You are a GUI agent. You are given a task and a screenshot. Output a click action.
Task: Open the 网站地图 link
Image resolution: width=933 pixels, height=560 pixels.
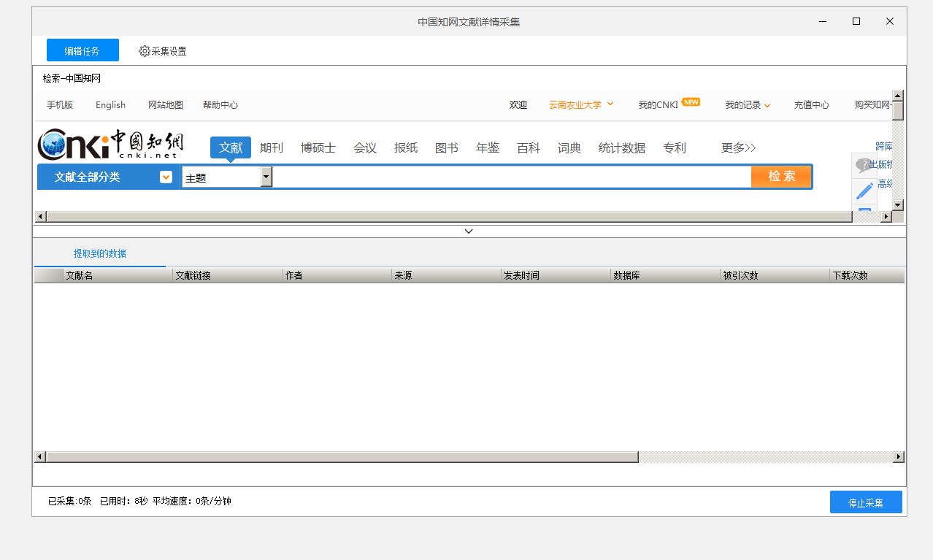[x=166, y=105]
